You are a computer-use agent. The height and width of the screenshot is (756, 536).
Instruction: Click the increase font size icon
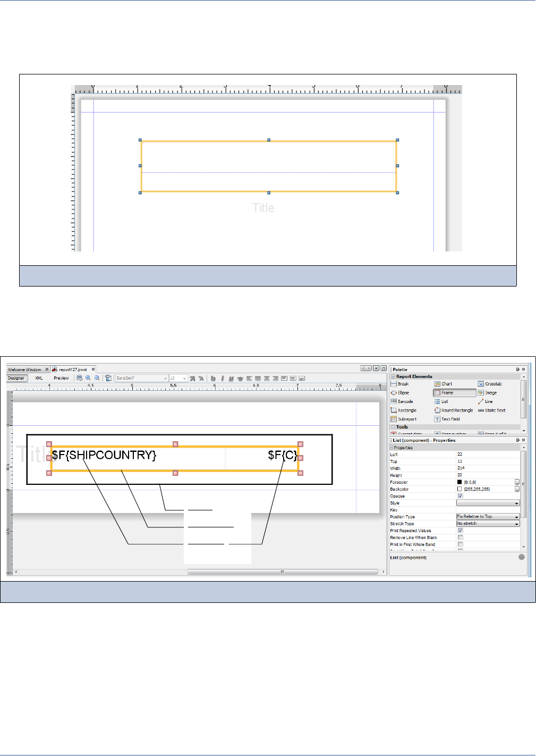click(192, 379)
